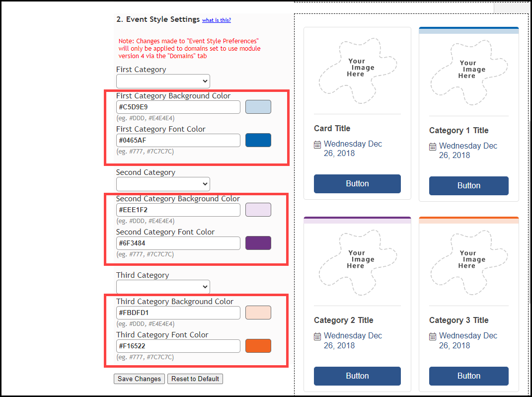Click calendar icon in Category 1 card
The width and height of the screenshot is (532, 397).
point(433,147)
